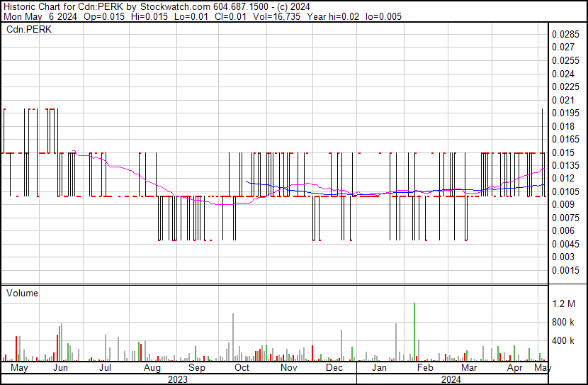The width and height of the screenshot is (588, 385).
Task: Select the Jun month marker on the time axis
Action: click(61, 369)
